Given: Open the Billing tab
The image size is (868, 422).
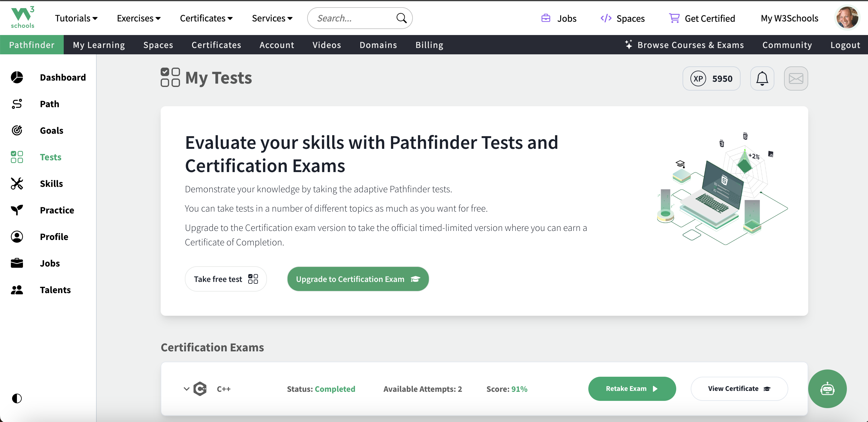Looking at the screenshot, I should pos(429,45).
